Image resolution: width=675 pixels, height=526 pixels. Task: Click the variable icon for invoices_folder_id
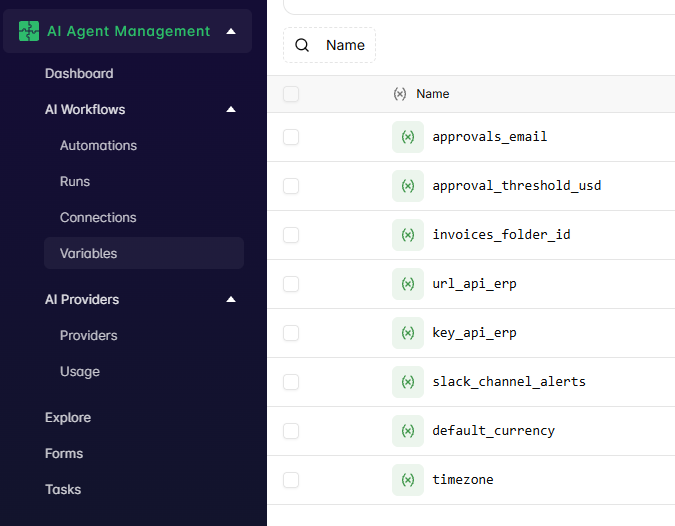pyautogui.click(x=408, y=235)
